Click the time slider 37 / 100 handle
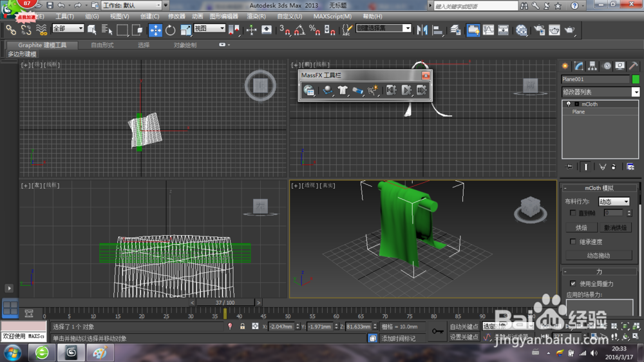 225,303
